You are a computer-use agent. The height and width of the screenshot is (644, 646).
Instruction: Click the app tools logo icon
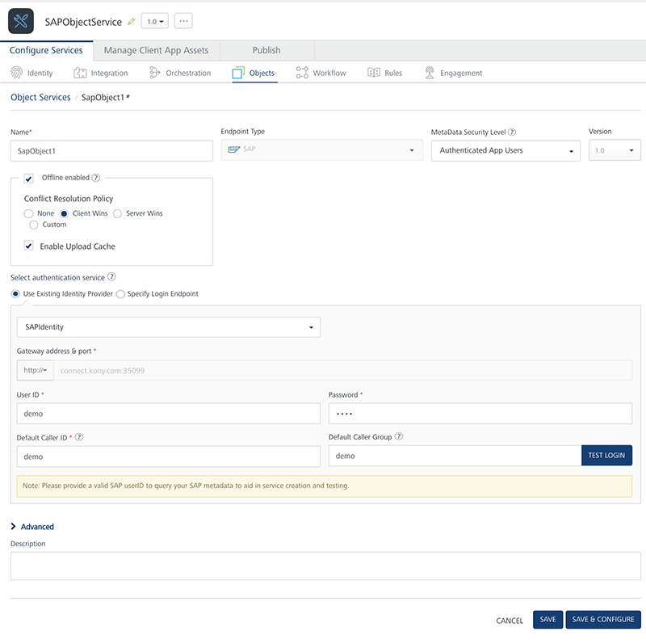[21, 21]
